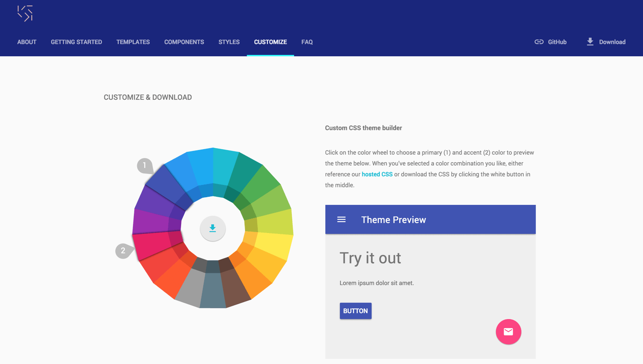
Task: Click the accent color marker labeled 2
Action: [123, 251]
